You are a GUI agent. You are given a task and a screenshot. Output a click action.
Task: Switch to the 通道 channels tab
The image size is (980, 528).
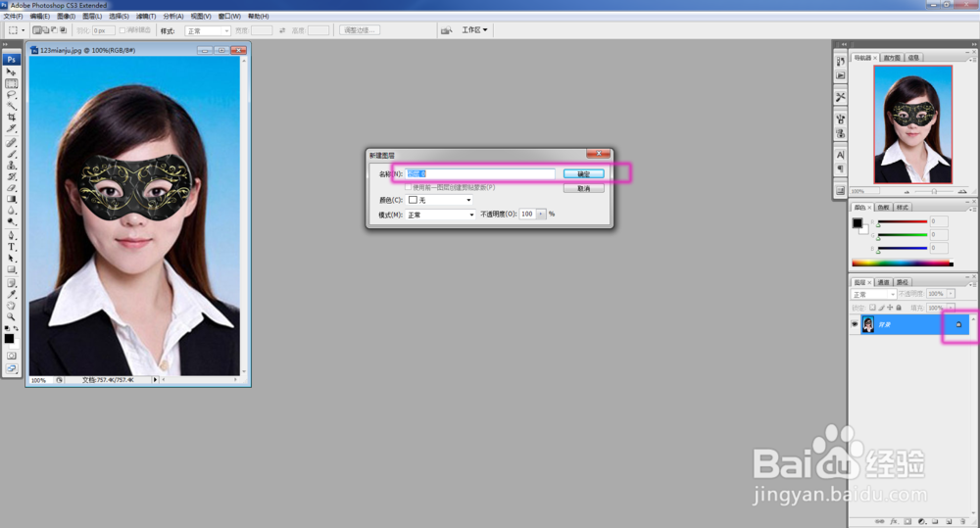pos(883,282)
